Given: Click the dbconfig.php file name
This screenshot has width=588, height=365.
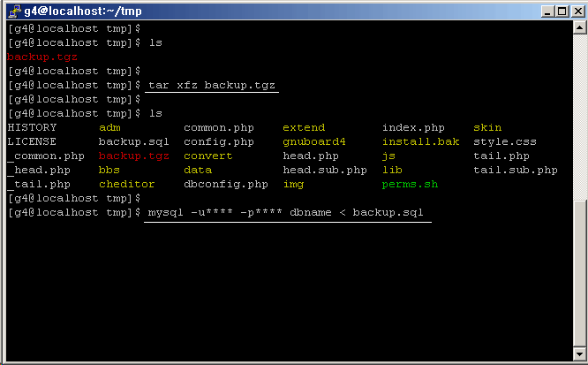Looking at the screenshot, I should pos(225,185).
